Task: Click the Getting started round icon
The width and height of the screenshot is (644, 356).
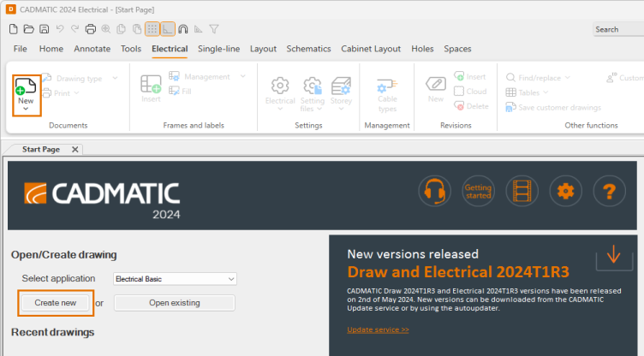Action: click(x=478, y=190)
